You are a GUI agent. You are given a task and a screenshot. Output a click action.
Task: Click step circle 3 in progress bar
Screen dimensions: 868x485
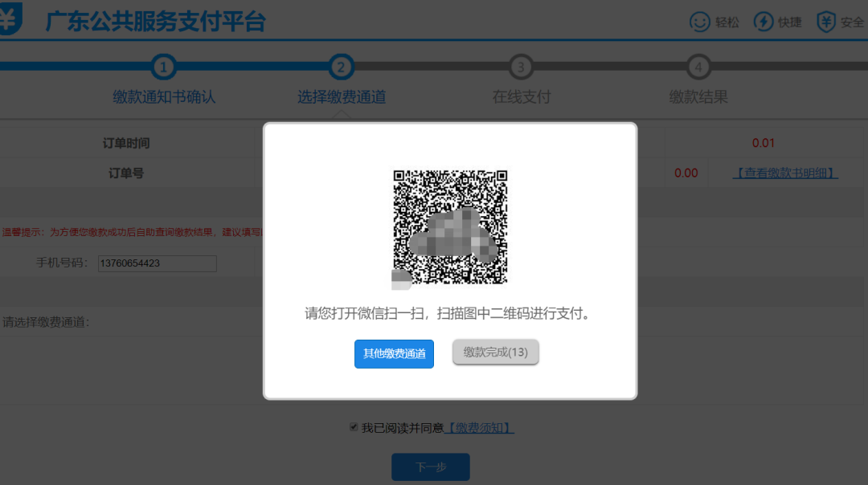click(x=520, y=67)
